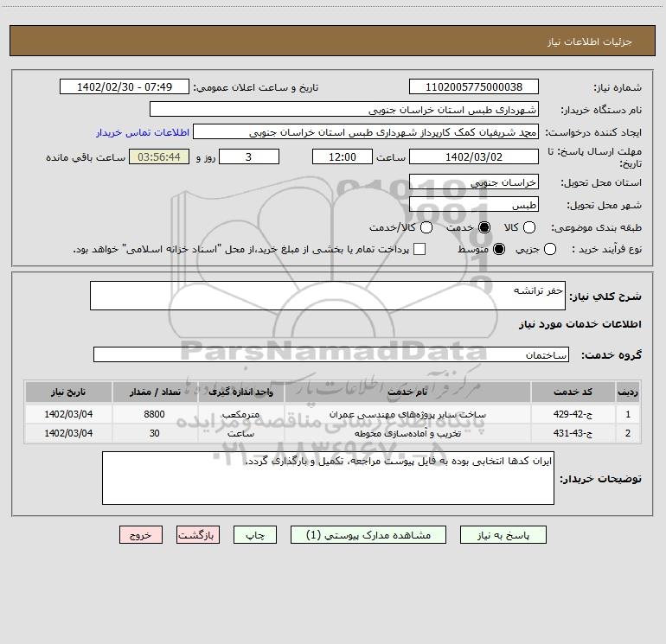Click the request creator name field
The width and height of the screenshot is (666, 644).
tap(366, 131)
